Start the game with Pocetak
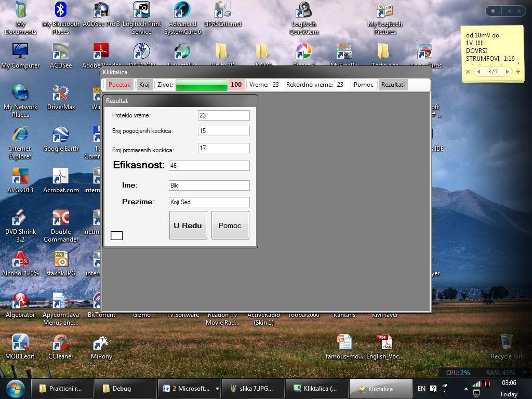This screenshot has height=399, width=532. click(119, 85)
